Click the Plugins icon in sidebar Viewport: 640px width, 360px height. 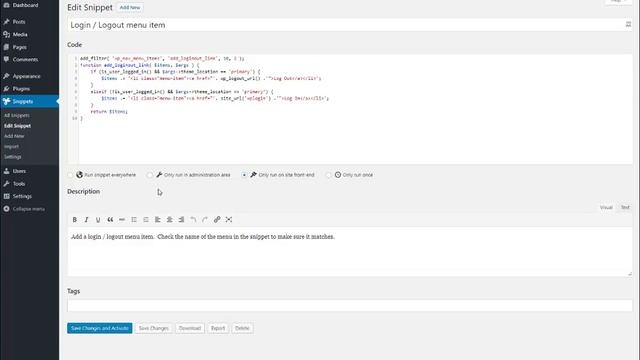[7, 89]
